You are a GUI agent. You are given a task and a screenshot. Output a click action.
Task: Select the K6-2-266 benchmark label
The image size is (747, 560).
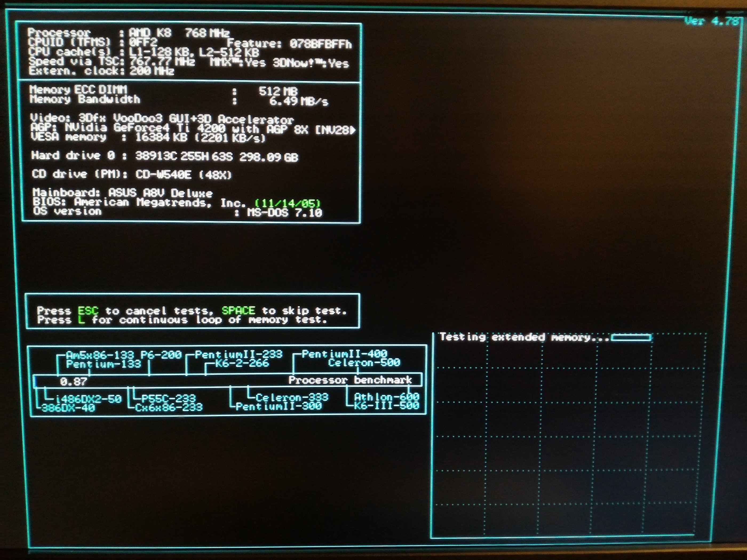pyautogui.click(x=242, y=363)
